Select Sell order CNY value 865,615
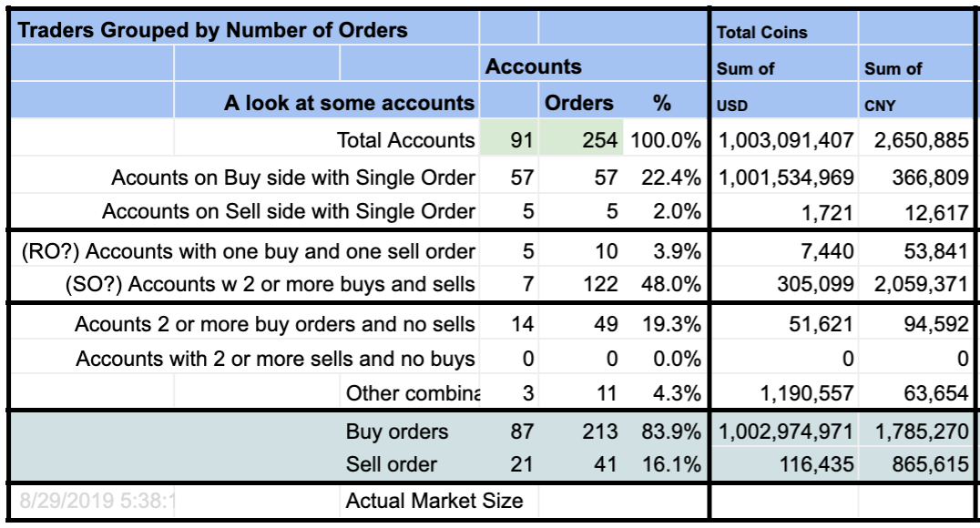The image size is (980, 528). [916, 464]
